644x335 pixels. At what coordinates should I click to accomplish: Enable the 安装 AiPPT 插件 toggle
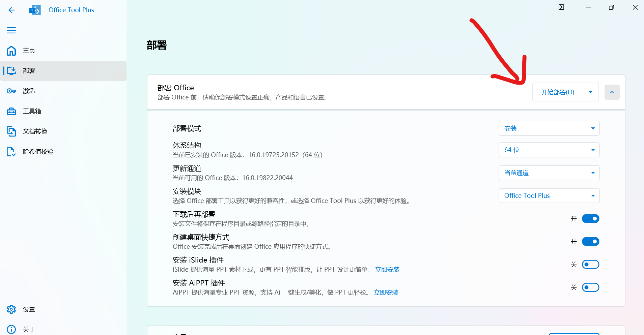tap(590, 287)
